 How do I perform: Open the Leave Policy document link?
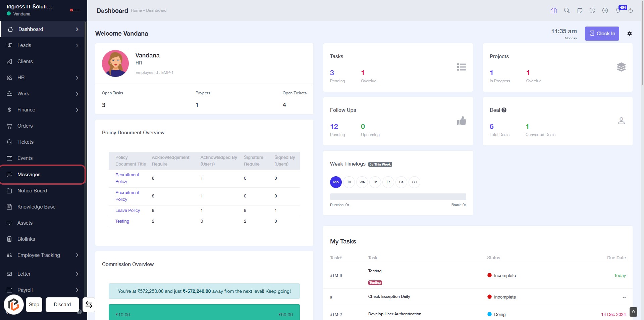click(127, 211)
